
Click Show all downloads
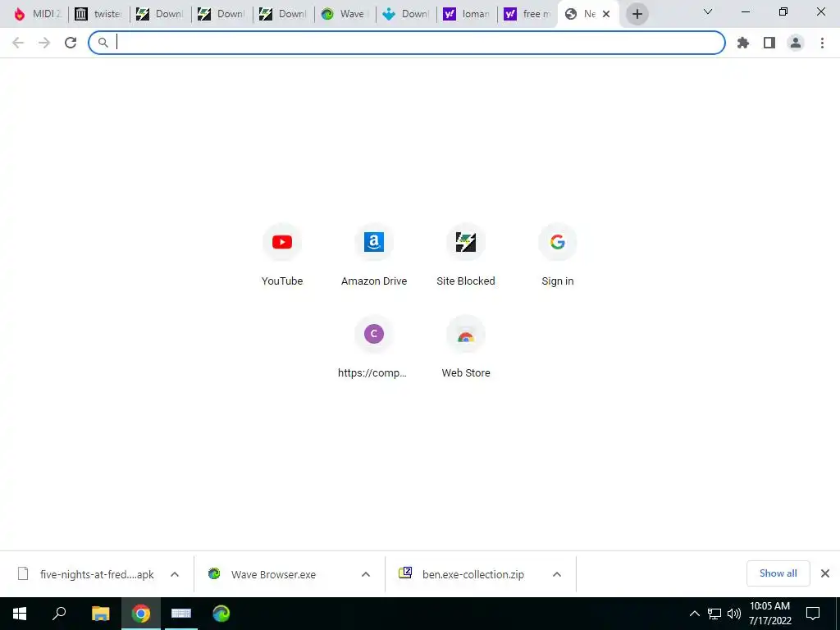tap(778, 573)
